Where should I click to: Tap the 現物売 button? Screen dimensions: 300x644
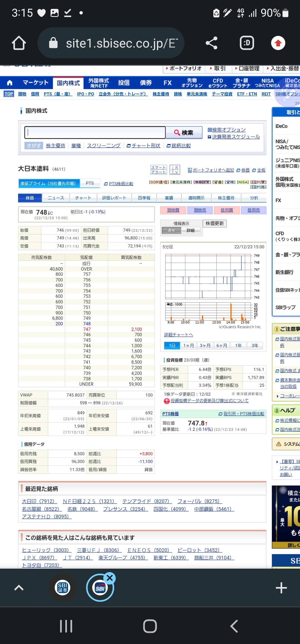(x=200, y=210)
